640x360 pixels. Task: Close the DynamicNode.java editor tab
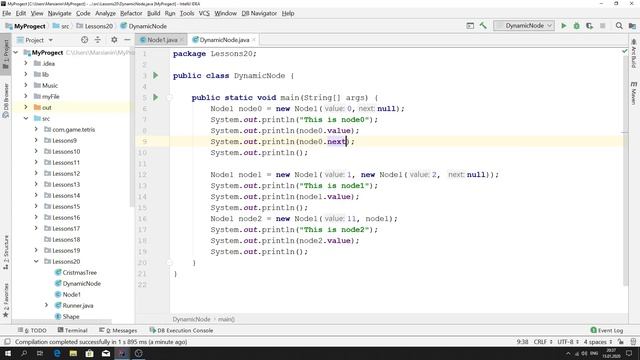tap(254, 40)
